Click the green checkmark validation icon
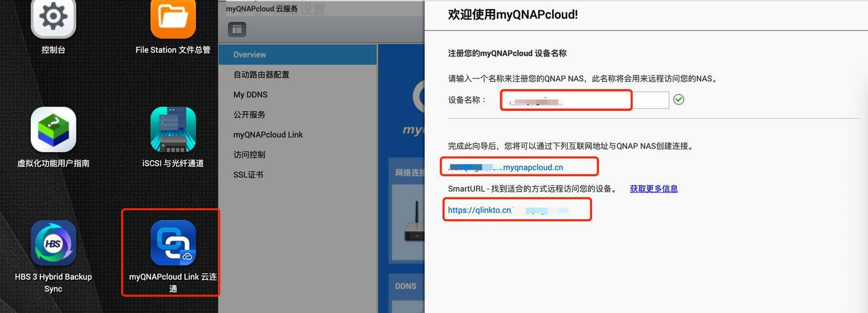Screen dimensions: 868x313 pyautogui.click(x=679, y=100)
